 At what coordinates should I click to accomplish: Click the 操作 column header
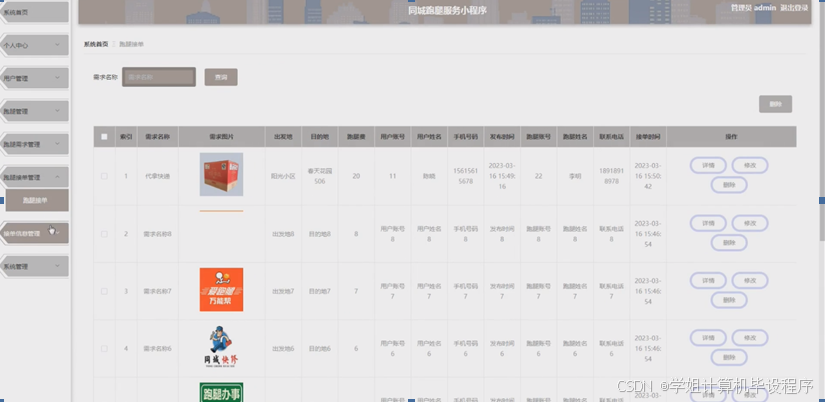coord(731,137)
